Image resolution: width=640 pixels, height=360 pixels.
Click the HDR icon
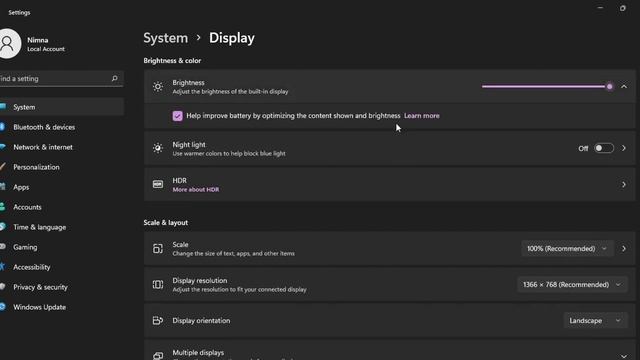pos(158,184)
